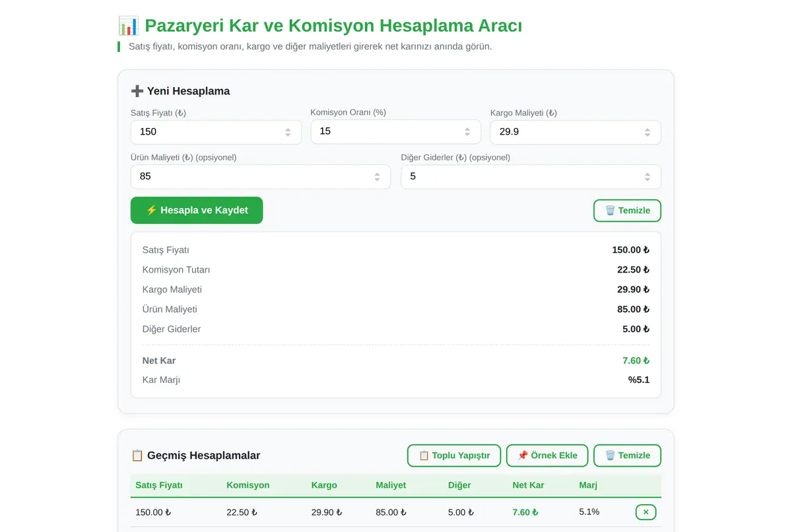Clear the form with the upper Temizle button
Screen dimensions: 792x532
pyautogui.click(x=627, y=211)
